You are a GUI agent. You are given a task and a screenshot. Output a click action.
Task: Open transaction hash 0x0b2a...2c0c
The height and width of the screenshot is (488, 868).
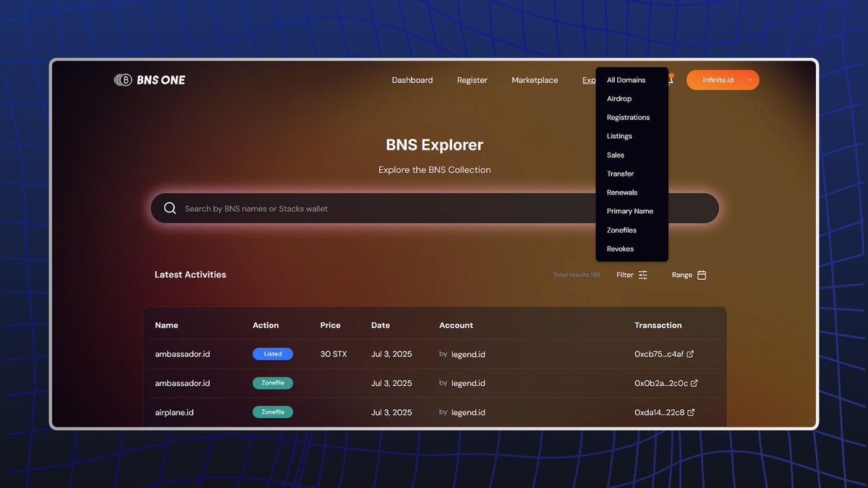click(x=661, y=383)
